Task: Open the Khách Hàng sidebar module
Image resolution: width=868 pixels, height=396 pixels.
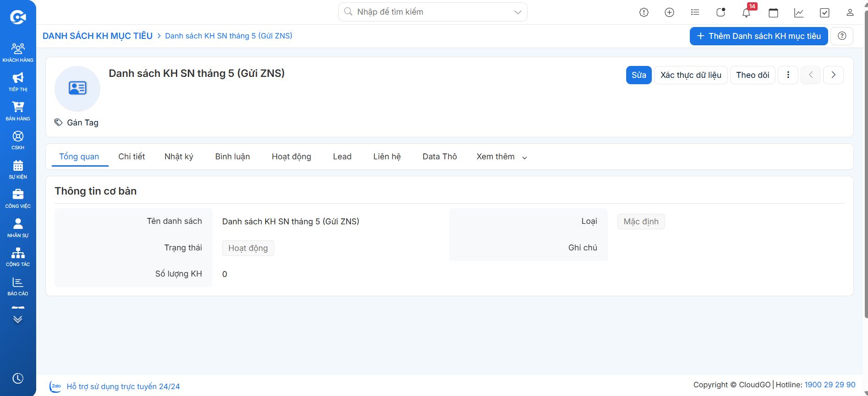Action: click(18, 53)
